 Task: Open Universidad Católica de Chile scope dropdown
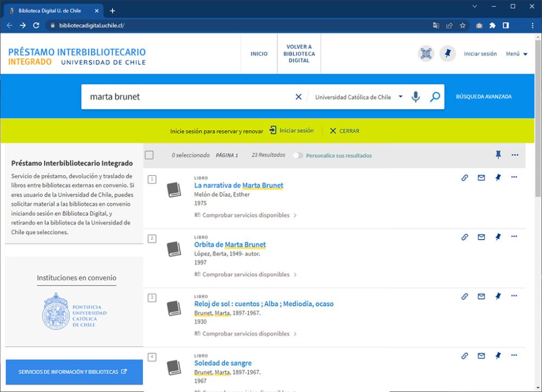(x=358, y=97)
